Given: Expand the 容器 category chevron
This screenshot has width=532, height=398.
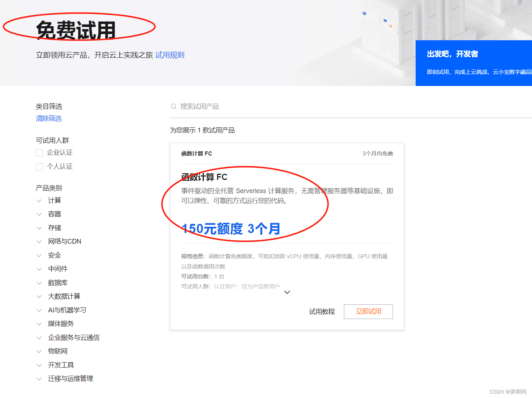Looking at the screenshot, I should (x=39, y=214).
